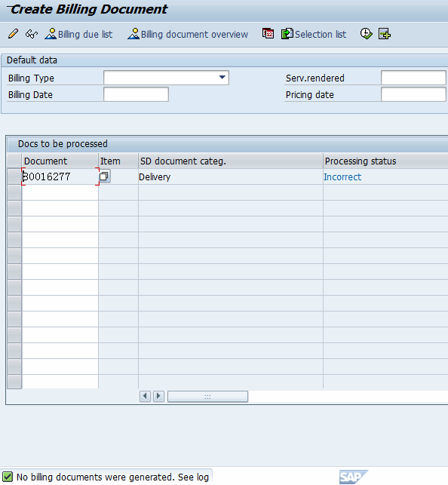This screenshot has width=448, height=485.
Task: Click the Billing Date input field
Action: point(136,94)
